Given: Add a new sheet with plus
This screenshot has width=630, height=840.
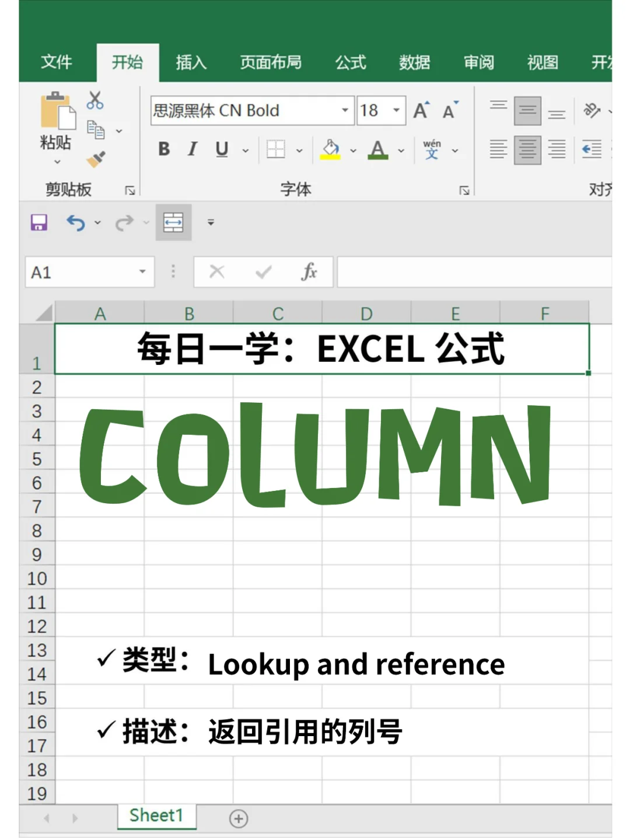Looking at the screenshot, I should pos(239,818).
